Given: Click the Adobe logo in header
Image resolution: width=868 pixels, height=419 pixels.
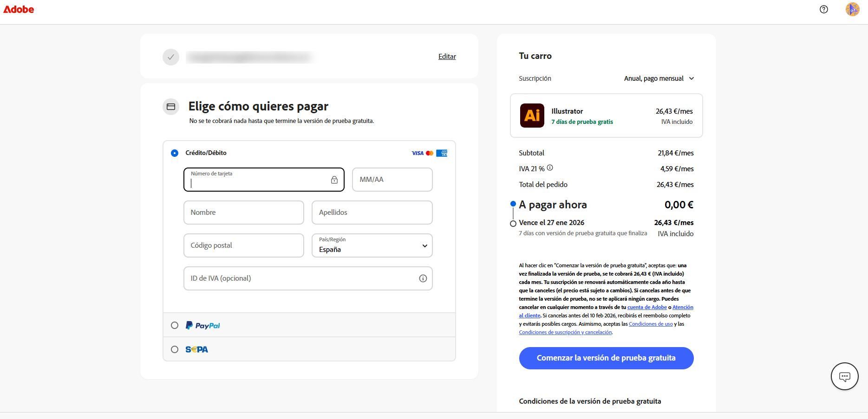Looking at the screenshot, I should [19, 9].
